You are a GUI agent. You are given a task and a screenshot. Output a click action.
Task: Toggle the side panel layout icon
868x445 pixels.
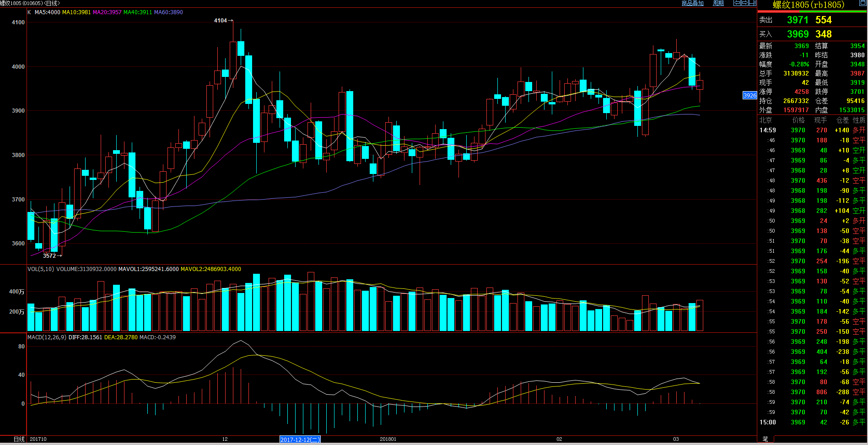coord(752,3)
